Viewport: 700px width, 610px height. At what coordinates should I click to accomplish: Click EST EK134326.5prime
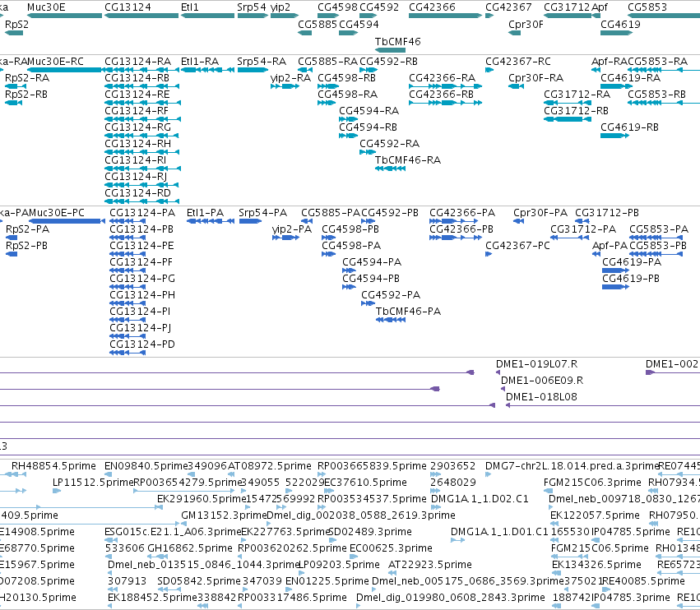point(596,564)
